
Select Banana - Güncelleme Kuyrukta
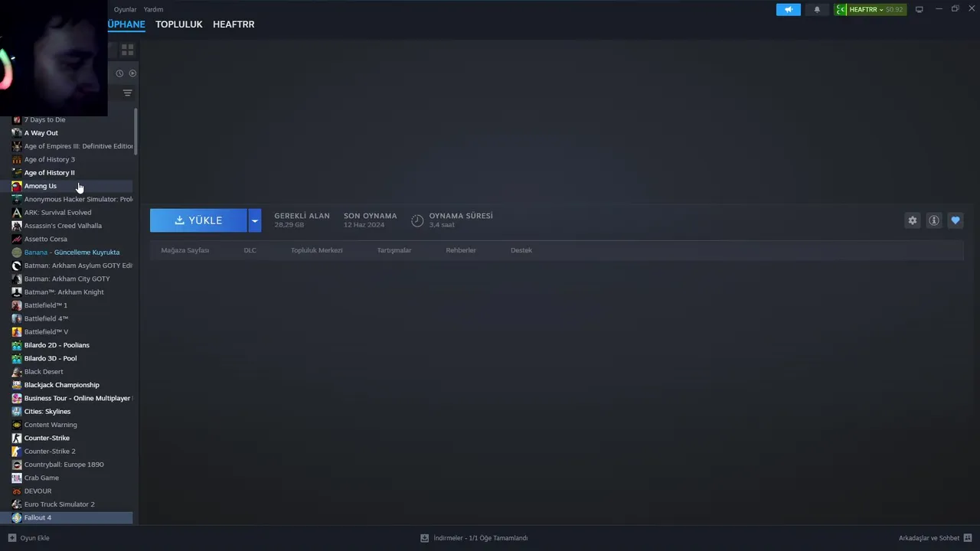[x=72, y=253]
